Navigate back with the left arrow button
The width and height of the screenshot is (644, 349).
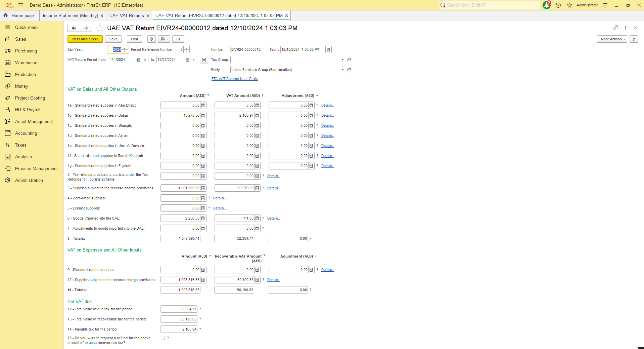click(x=74, y=28)
